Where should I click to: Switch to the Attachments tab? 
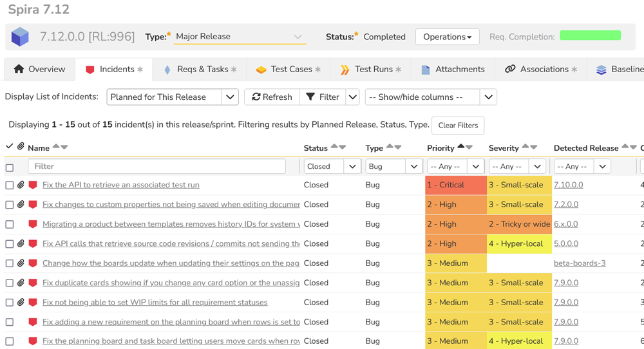coord(453,69)
